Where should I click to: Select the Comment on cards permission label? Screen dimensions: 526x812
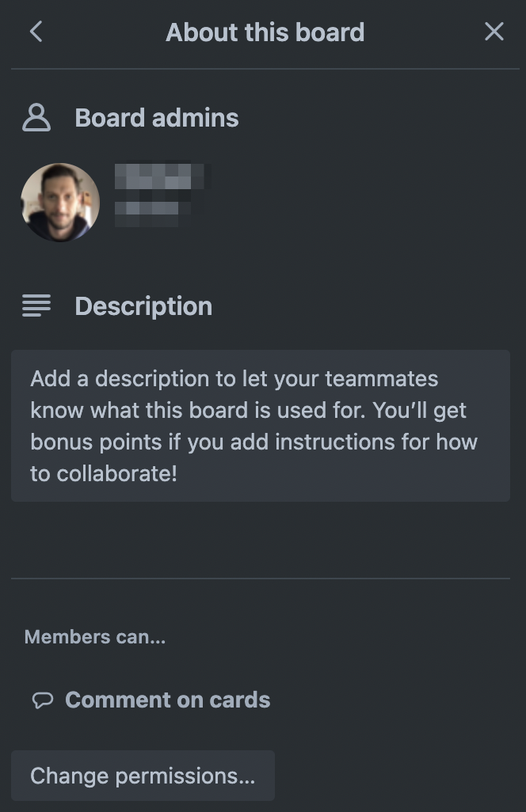point(167,700)
